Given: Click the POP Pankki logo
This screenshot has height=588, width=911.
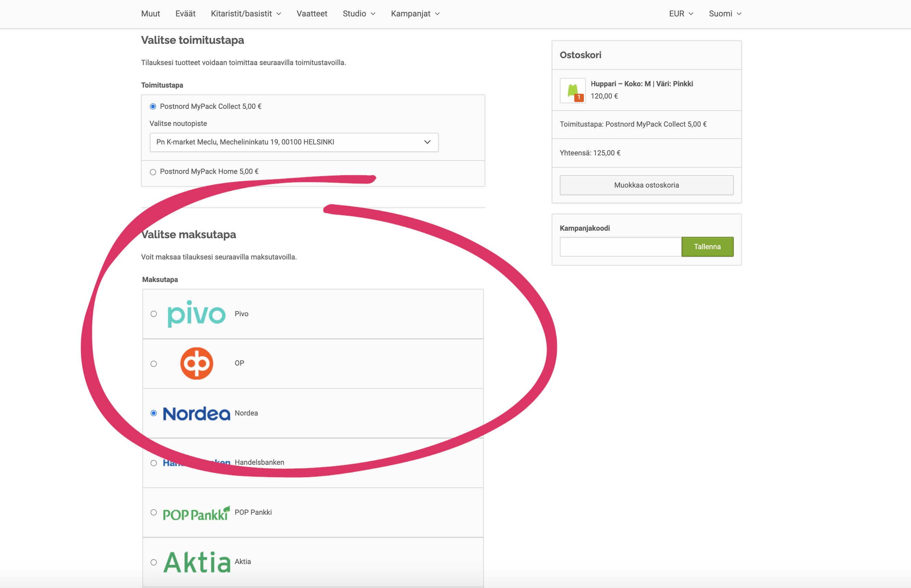Looking at the screenshot, I should (x=196, y=513).
